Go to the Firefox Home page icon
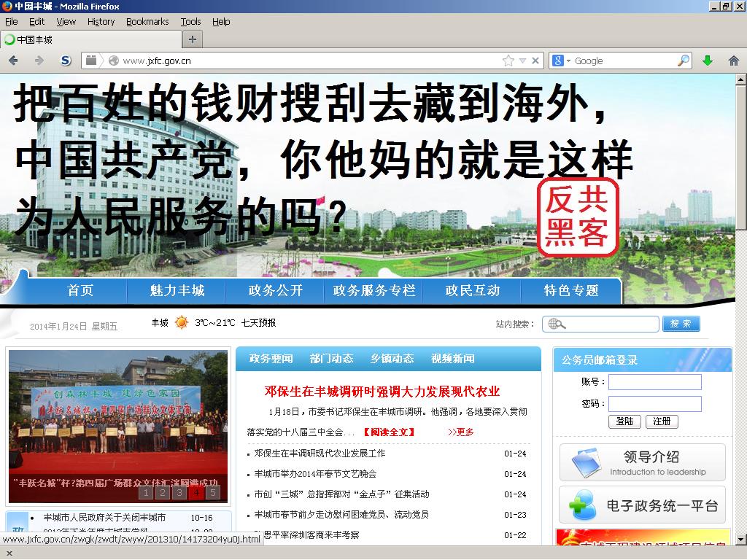Screen dimensions: 747x560 click(733, 61)
